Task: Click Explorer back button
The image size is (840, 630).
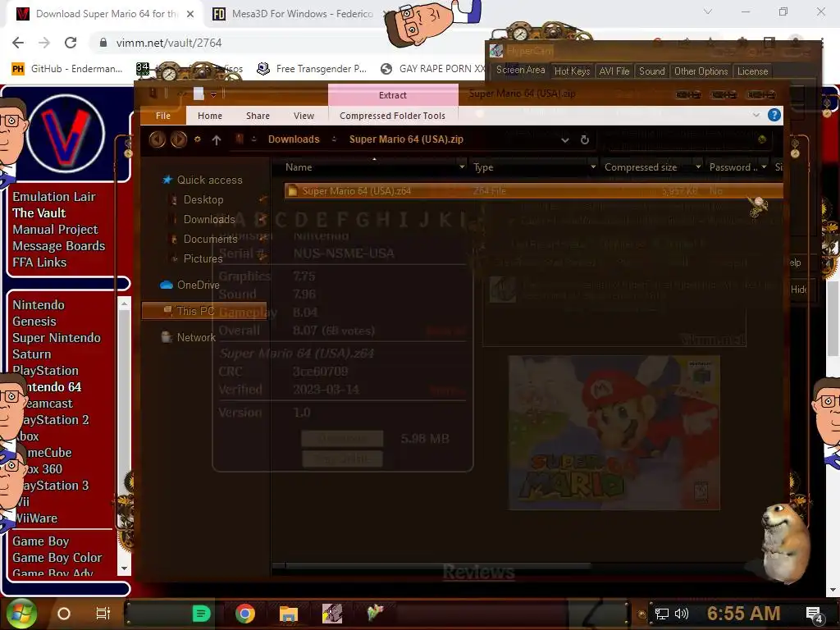Action: tap(157, 139)
